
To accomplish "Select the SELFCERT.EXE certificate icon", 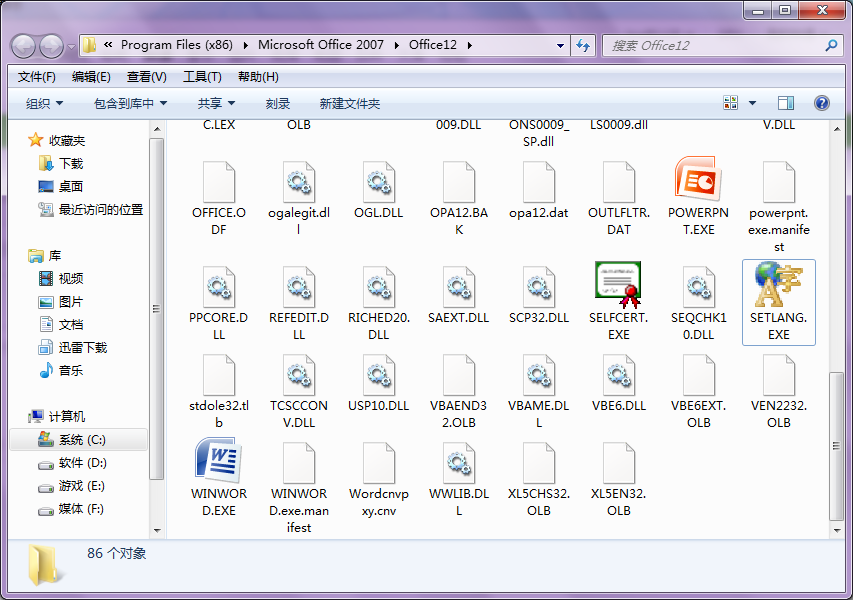I will point(618,282).
